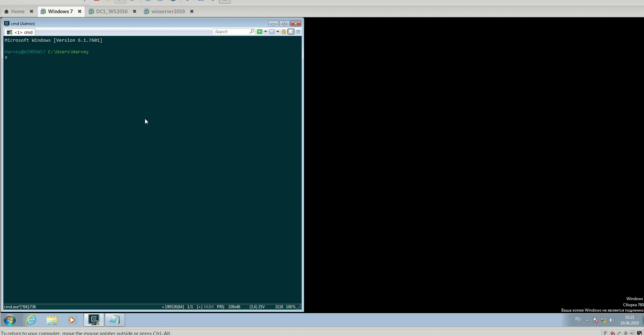Click the 1/1 console counter in status bar

(x=190, y=307)
